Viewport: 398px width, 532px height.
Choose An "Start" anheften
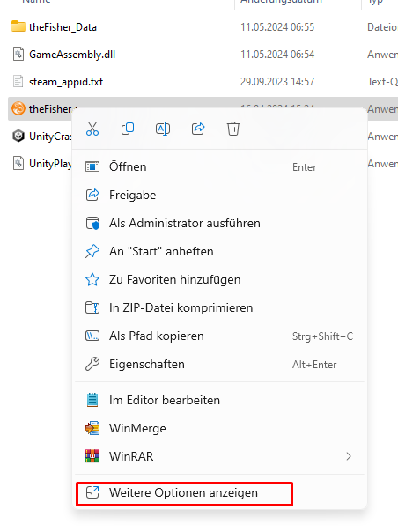[x=219, y=251]
